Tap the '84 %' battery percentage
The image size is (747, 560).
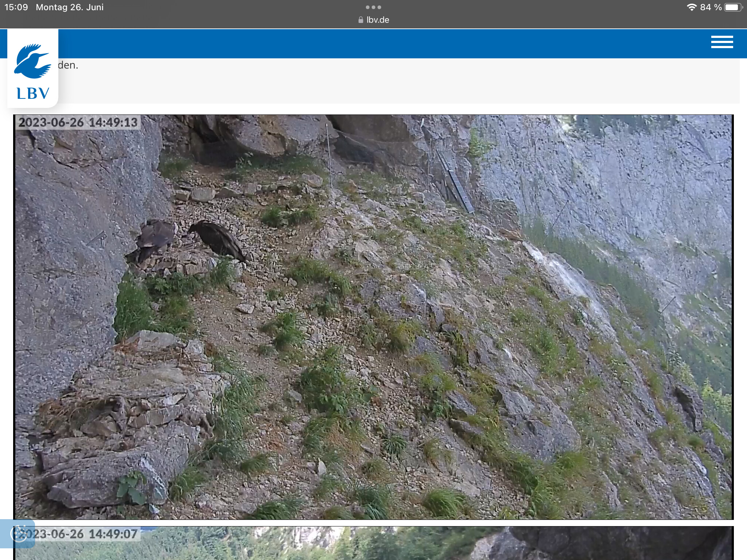pyautogui.click(x=711, y=7)
